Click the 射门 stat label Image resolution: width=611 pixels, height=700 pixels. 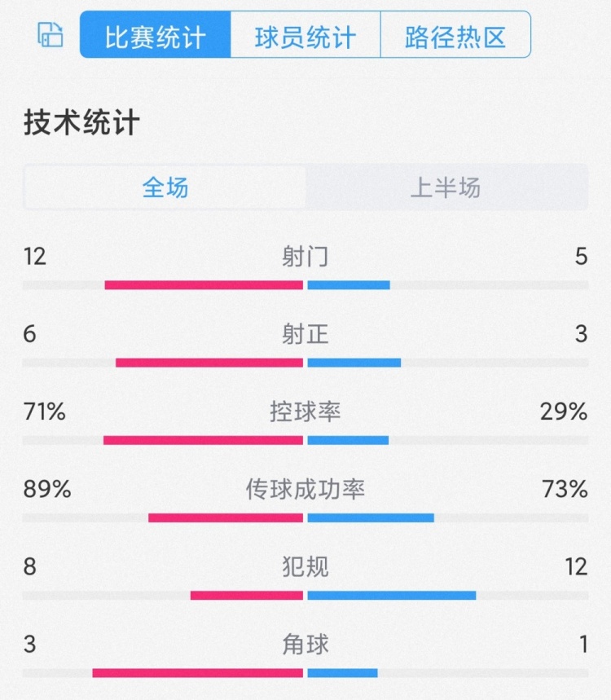coord(305,257)
